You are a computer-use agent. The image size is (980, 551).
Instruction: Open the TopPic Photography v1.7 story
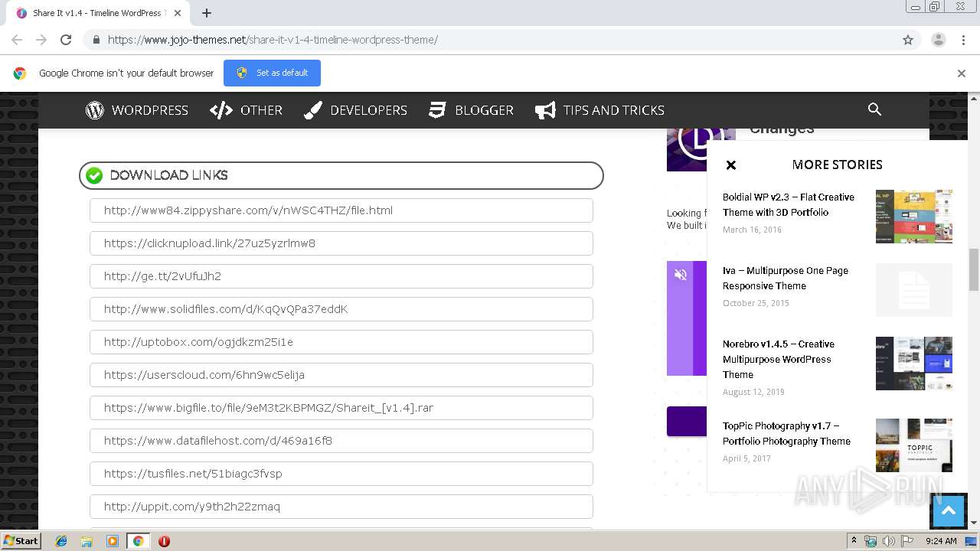pyautogui.click(x=786, y=433)
